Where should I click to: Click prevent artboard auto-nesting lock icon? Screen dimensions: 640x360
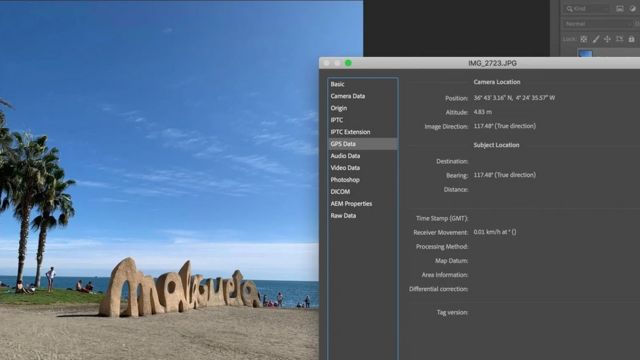pos(620,39)
